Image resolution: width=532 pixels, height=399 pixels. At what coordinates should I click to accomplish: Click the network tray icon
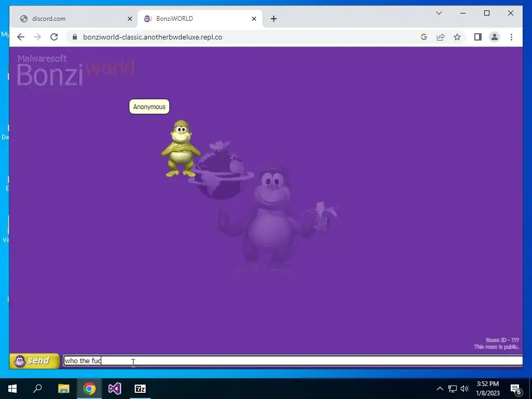coord(453,389)
